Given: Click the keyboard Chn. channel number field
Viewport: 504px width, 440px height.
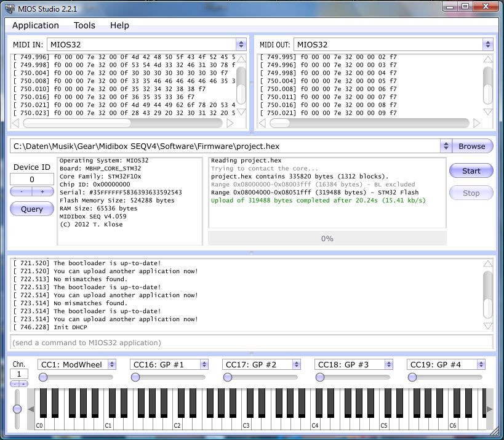Looking at the screenshot, I should click(x=19, y=374).
